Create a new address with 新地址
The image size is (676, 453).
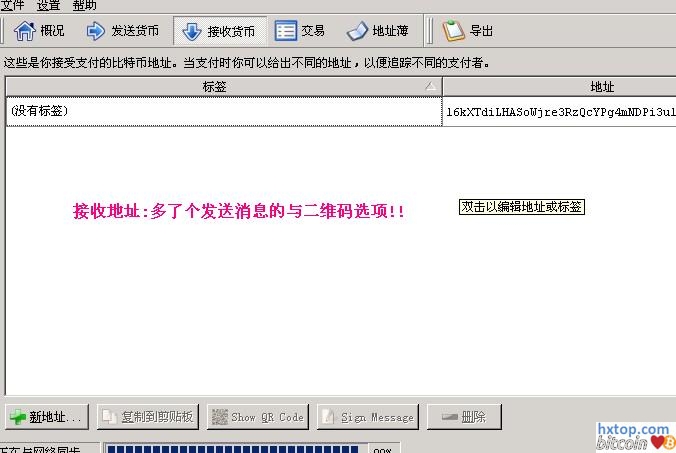coord(47,417)
